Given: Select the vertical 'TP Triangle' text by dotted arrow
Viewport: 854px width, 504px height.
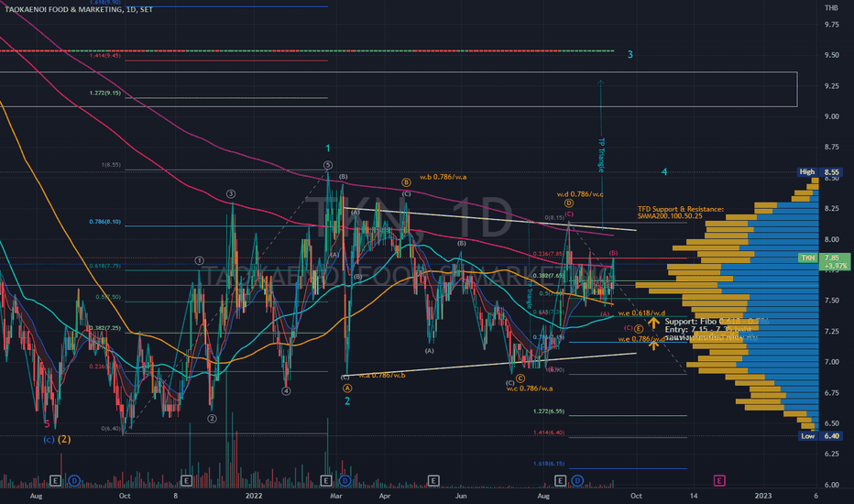Looking at the screenshot, I should pyautogui.click(x=601, y=155).
